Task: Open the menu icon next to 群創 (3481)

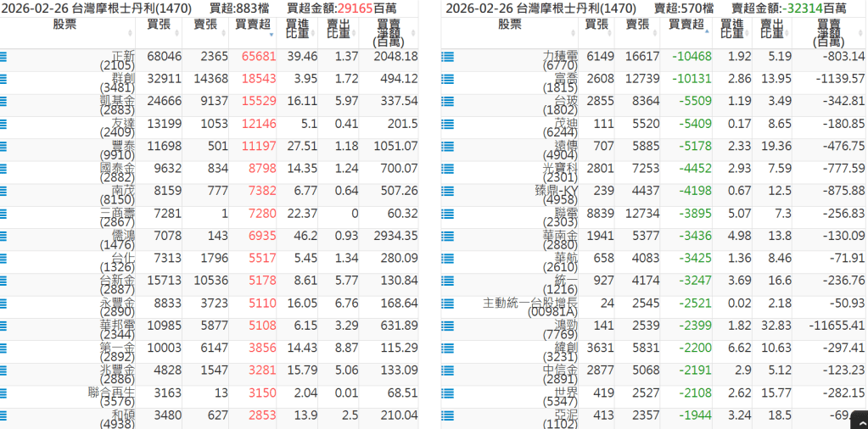Action: coord(3,79)
